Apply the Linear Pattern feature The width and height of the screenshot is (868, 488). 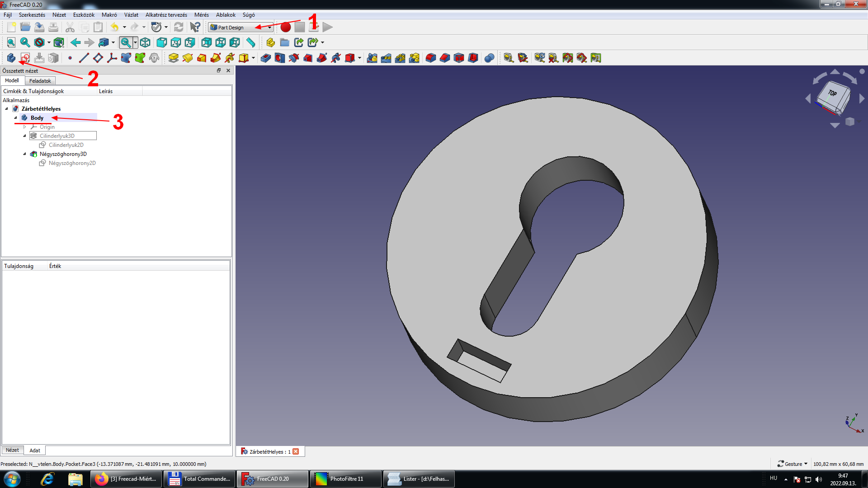[386, 58]
